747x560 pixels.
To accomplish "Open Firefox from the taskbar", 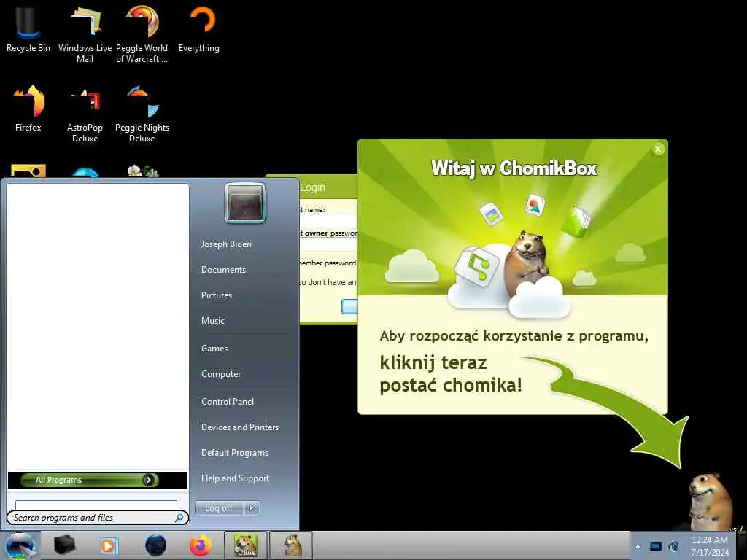I will (201, 545).
